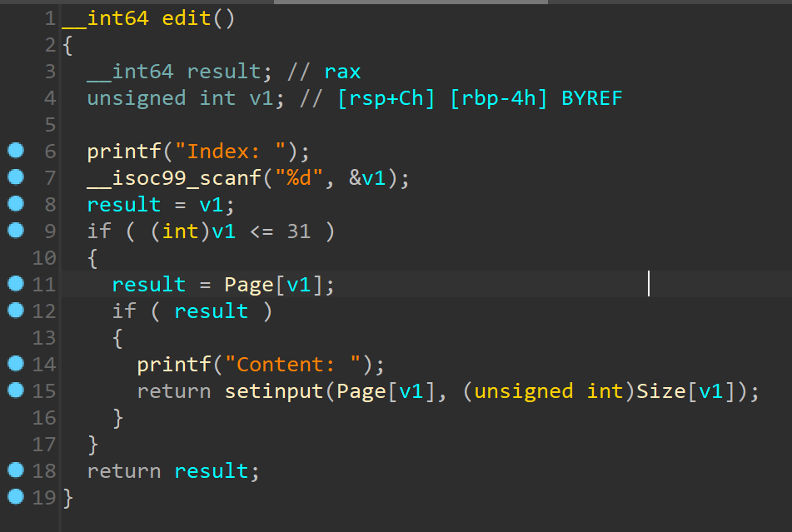Click the breakpoint marker at line 12
The width and height of the screenshot is (792, 532).
(16, 311)
